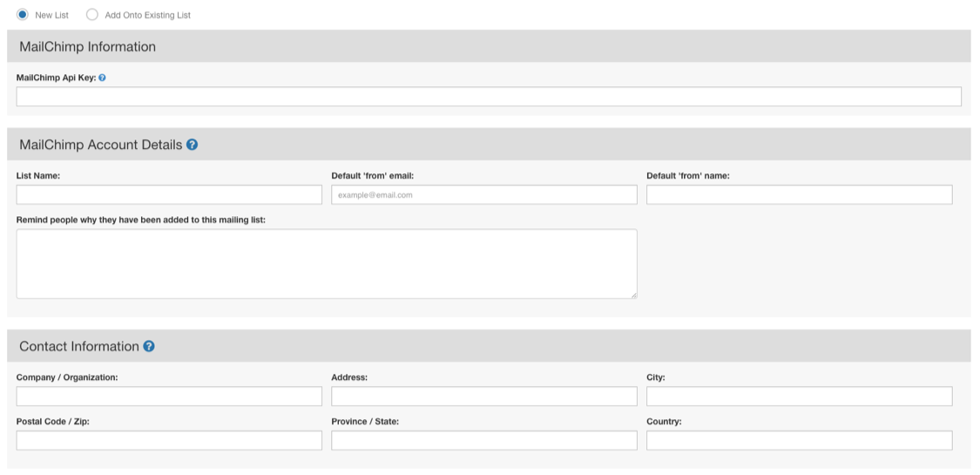Select the New List radio button
This screenshot has height=475, width=980.
23,14
